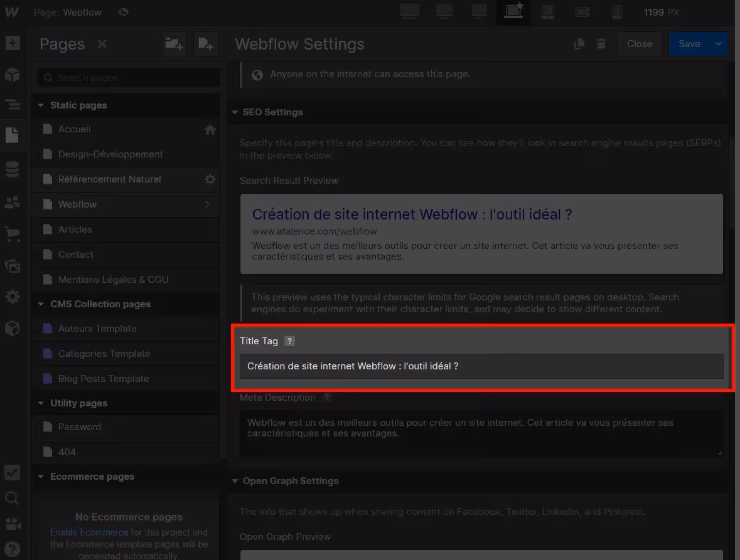Switch to the largest desktop breakpoint
740x560 pixels.
(410, 12)
